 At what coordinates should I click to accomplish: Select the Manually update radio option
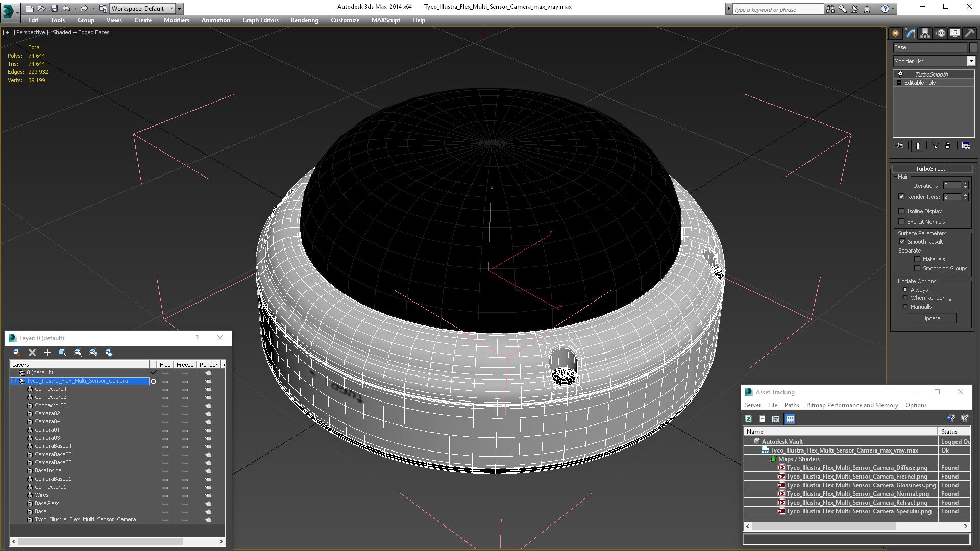905,307
